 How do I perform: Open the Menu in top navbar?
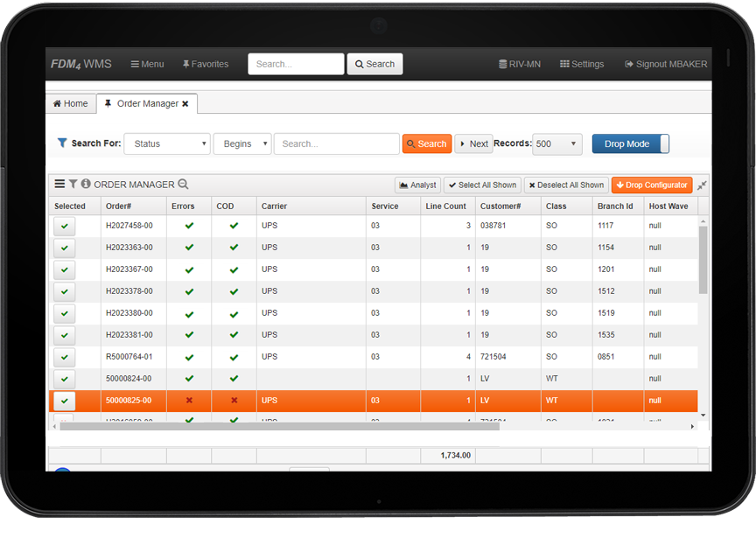(x=147, y=64)
